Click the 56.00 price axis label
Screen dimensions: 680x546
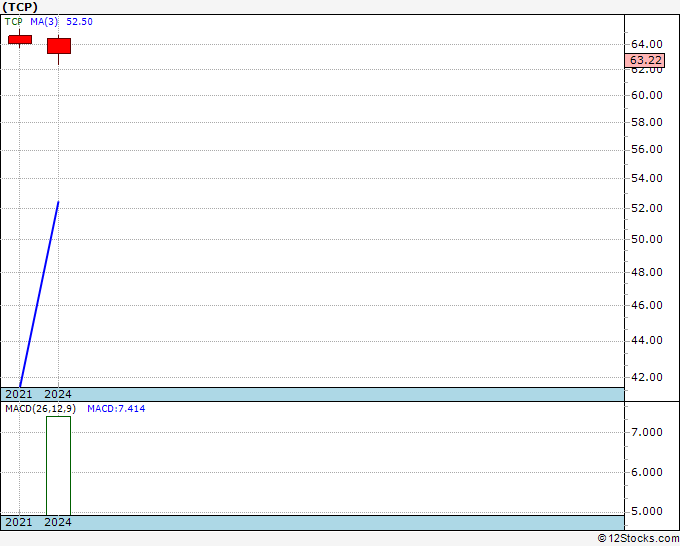point(647,150)
